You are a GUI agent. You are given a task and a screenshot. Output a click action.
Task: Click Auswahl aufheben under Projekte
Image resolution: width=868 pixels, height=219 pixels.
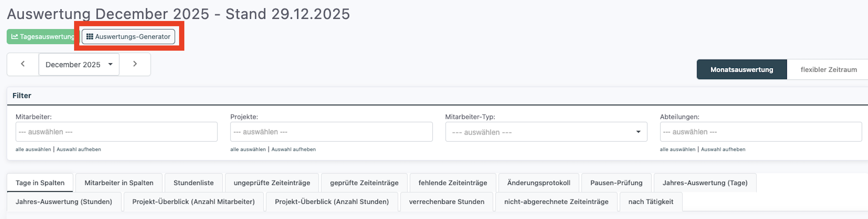(293, 149)
